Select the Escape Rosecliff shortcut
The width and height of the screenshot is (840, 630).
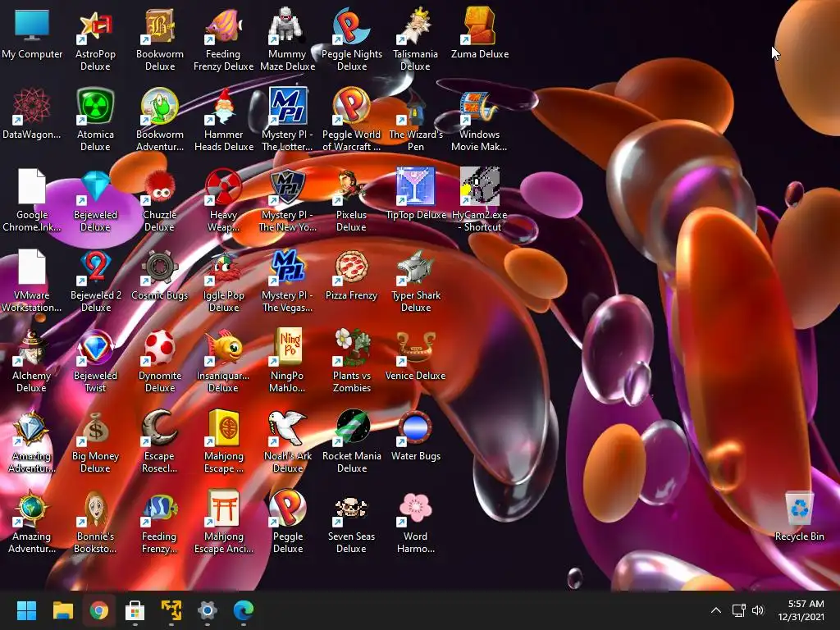point(160,427)
